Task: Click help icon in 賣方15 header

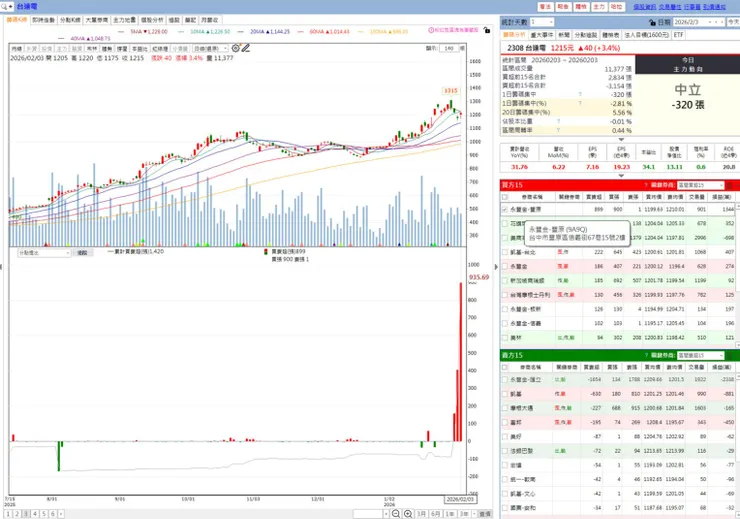Action: (646, 355)
